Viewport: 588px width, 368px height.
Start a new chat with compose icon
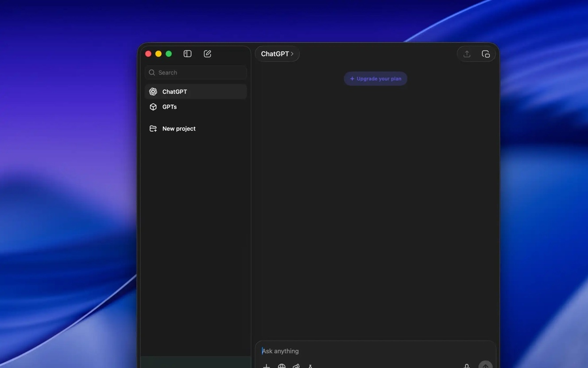click(x=207, y=54)
